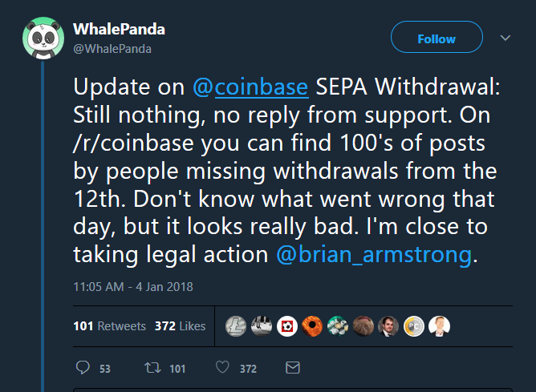This screenshot has height=392, width=536.
Task: Expand the tweet options chevron menu
Action: (x=506, y=38)
